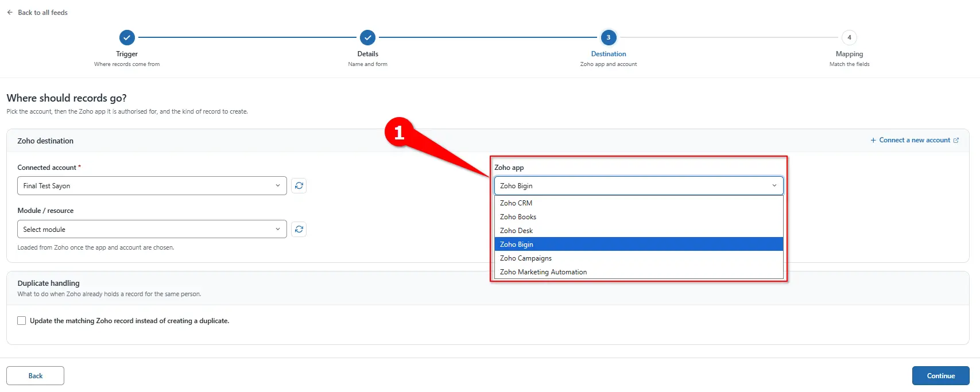980x392 pixels.
Task: Click the Module / resource field label
Action: [45, 211]
